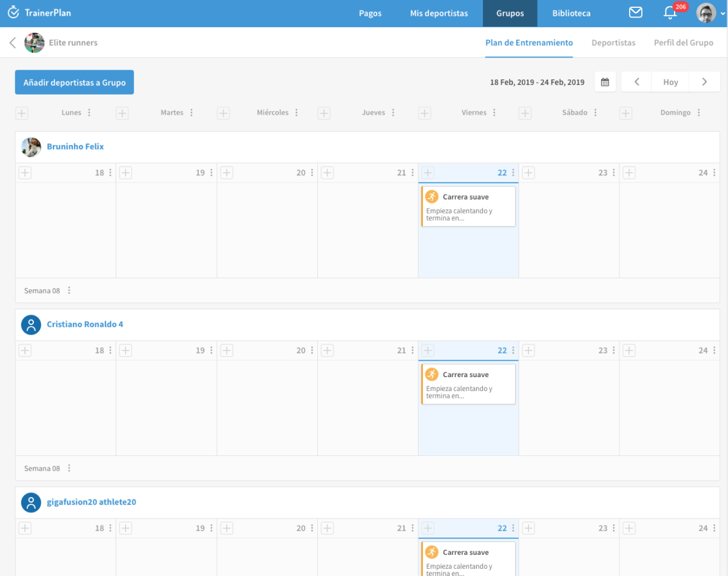The height and width of the screenshot is (576, 728).
Task: Open Sábado column options menu
Action: point(595,113)
